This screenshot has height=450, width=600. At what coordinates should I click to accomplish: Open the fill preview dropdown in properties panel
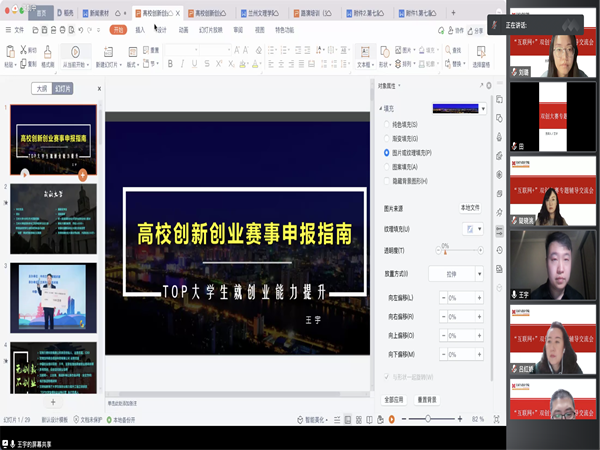[484, 108]
